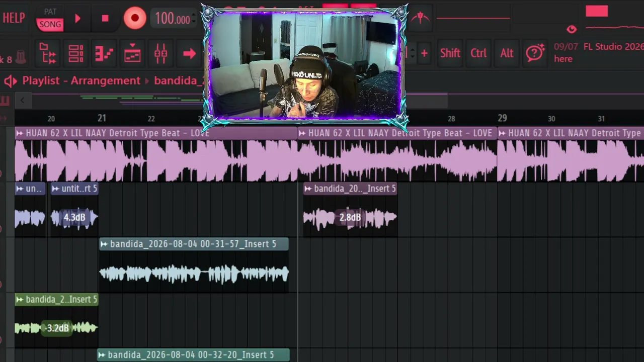Image resolution: width=644 pixels, height=362 pixels.
Task: Open the Mixer faders icon
Action: pyautogui.click(x=160, y=54)
